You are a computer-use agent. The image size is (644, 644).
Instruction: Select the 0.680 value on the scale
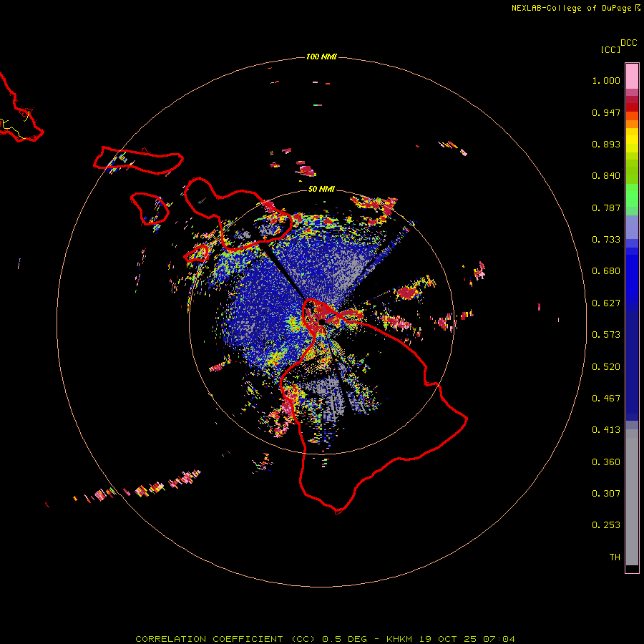(606, 271)
